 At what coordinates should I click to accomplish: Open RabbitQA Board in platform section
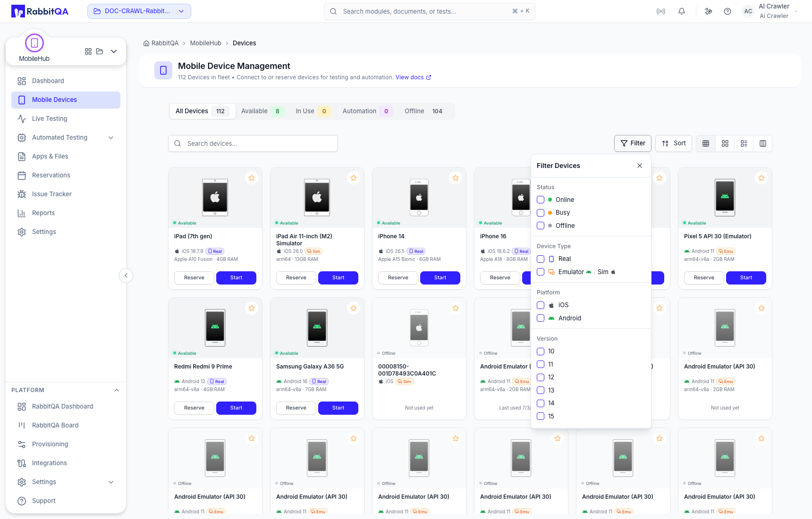(66, 425)
